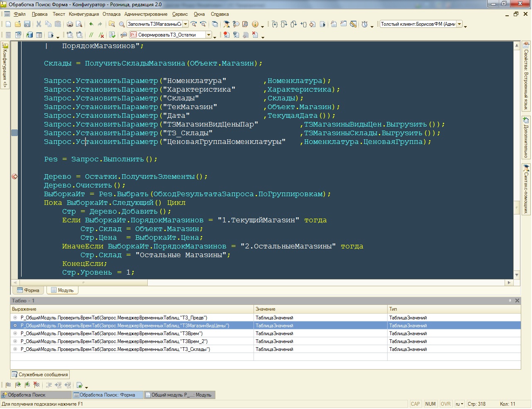Viewport: 532px width, 409px height.
Task: Click the Next bookmark flag icon
Action: [x=18, y=385]
